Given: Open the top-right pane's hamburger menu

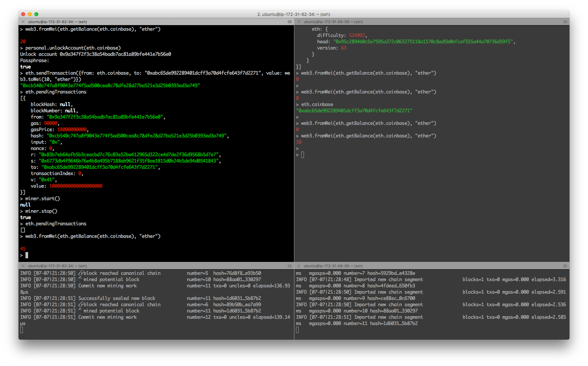Looking at the screenshot, I should 565,22.
